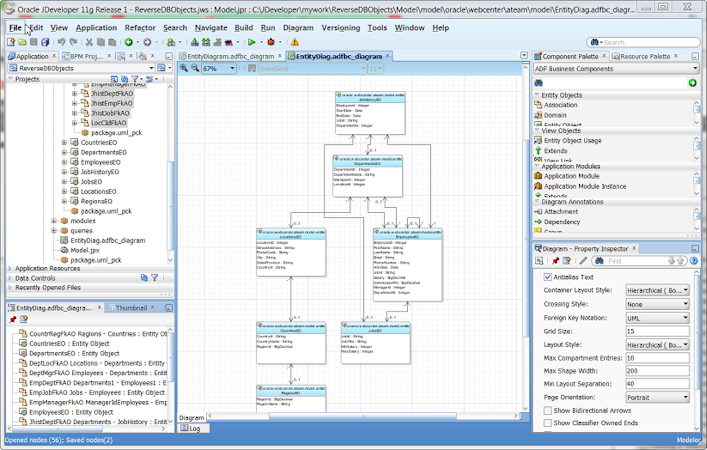This screenshot has width=707, height=450.
Task: Switch to the EntityDiagram.adfbc_diagram tab
Action: tap(231, 57)
